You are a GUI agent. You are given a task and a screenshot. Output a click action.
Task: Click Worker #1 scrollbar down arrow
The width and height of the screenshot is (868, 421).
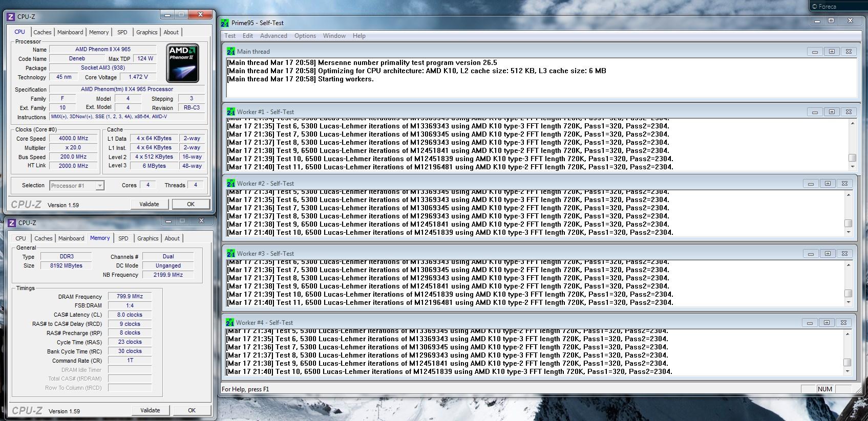852,167
